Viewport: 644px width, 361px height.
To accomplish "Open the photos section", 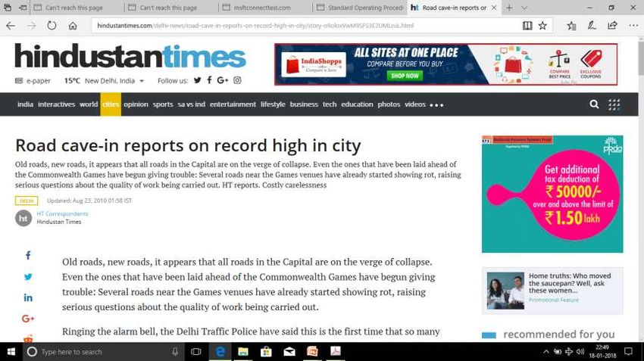I will click(x=389, y=104).
